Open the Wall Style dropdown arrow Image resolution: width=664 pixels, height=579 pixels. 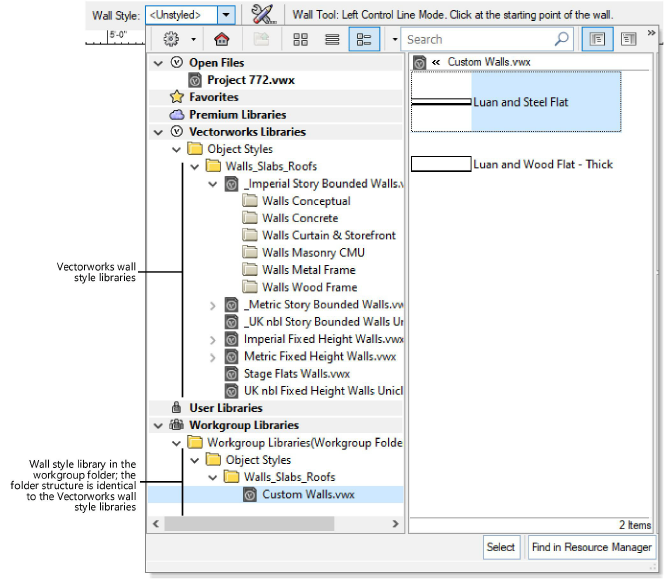coord(226,15)
